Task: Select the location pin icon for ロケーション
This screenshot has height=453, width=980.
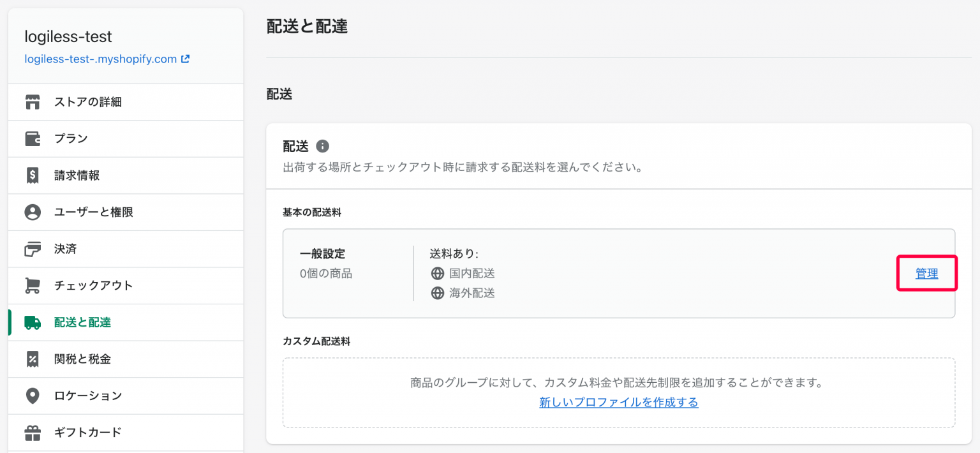Action: click(33, 396)
